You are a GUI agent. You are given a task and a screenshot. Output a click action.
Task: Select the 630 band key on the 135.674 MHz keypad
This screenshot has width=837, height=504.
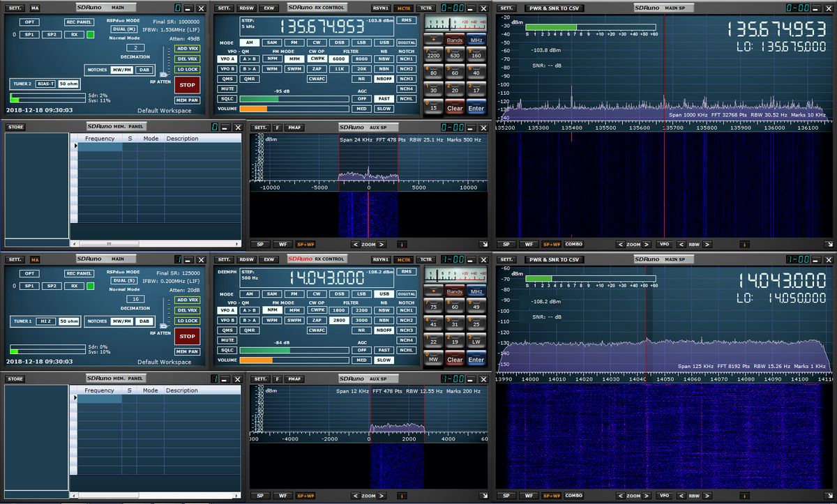[x=455, y=55]
